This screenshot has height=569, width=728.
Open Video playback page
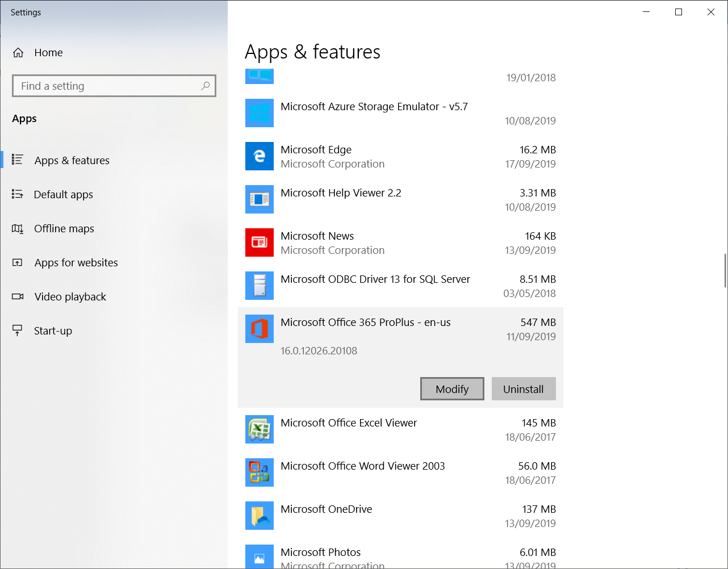[x=114, y=296]
